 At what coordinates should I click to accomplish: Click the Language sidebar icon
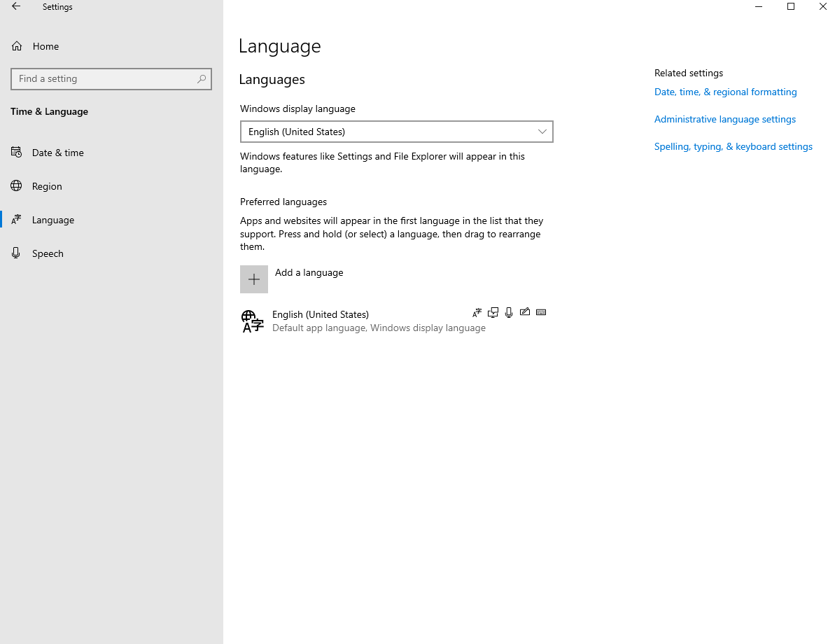pos(17,220)
